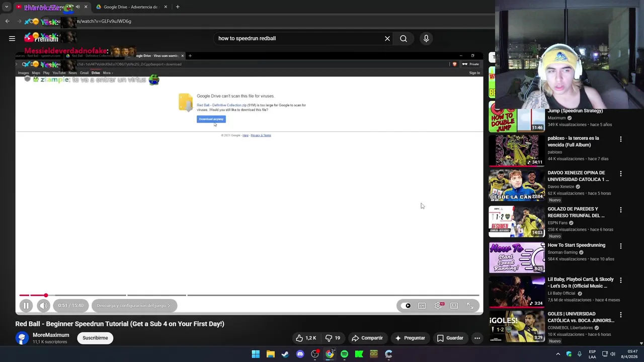Open system volume tray icon
Screen dimensions: 644x362
pos(613,354)
